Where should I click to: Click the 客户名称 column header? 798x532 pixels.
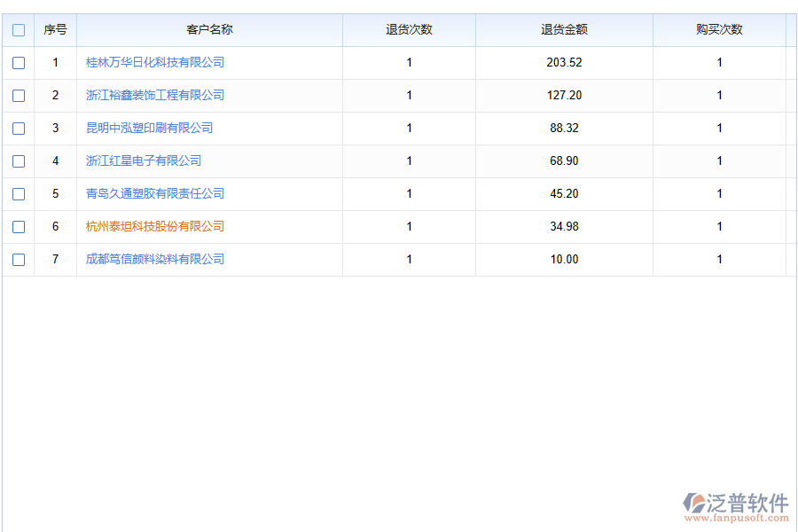pyautogui.click(x=209, y=29)
